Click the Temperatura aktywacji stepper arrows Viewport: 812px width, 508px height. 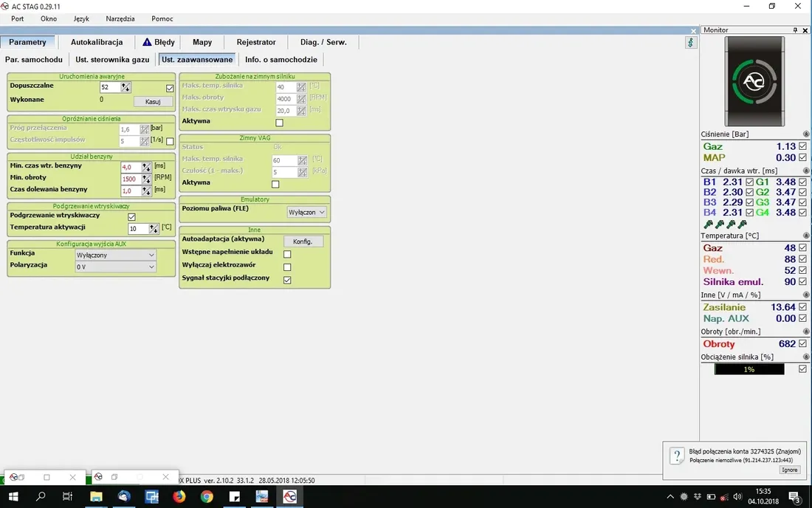click(x=154, y=229)
